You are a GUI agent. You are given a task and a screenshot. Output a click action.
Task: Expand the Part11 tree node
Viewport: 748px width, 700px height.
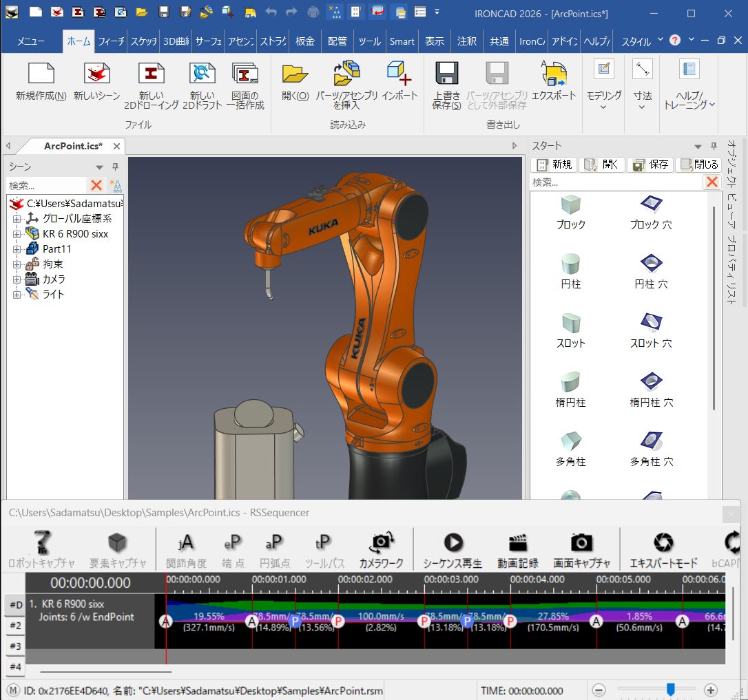coord(17,249)
